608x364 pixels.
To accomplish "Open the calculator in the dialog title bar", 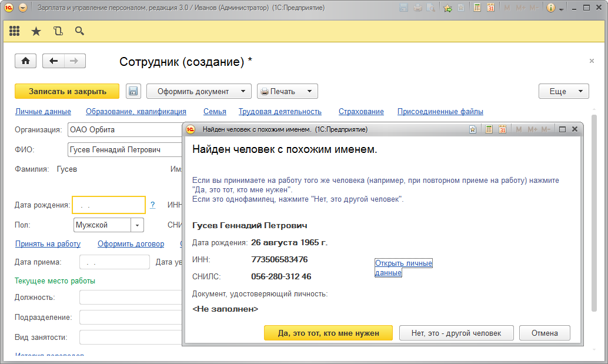I will point(489,129).
